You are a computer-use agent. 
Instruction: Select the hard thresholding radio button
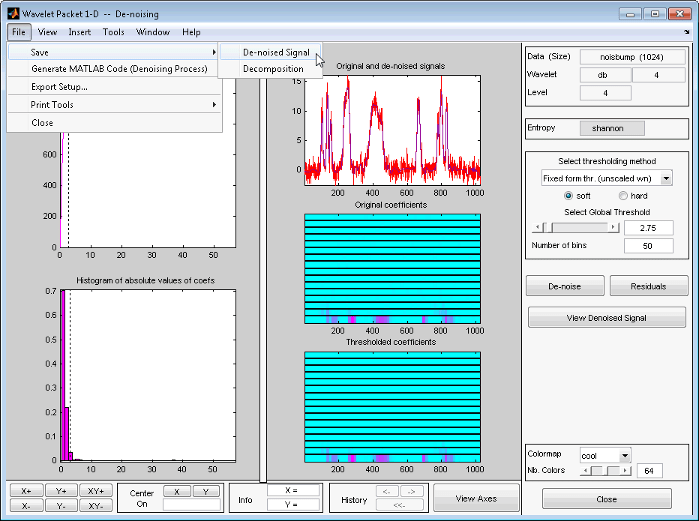(x=624, y=196)
